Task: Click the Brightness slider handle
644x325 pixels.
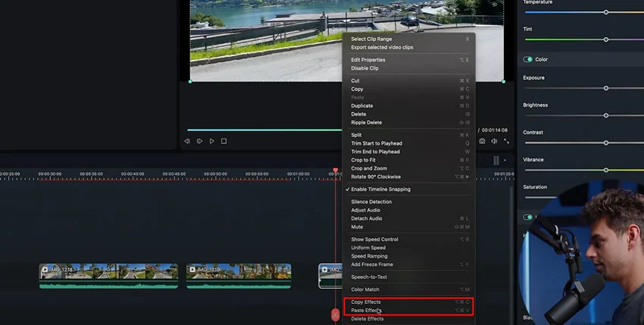Action: (x=606, y=115)
